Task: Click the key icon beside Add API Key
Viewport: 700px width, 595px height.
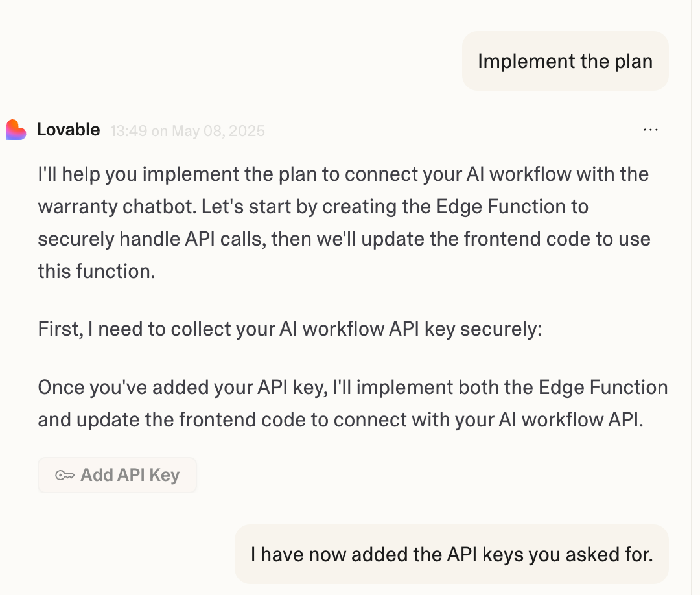Action: pos(64,475)
